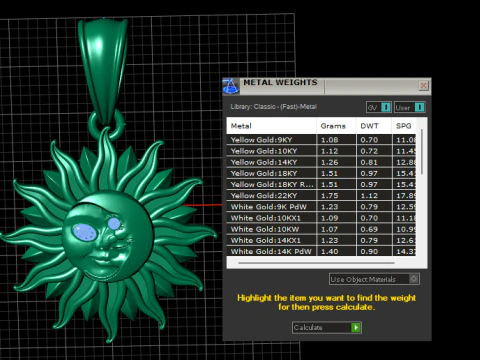The height and width of the screenshot is (360, 480).
Task: Open the Use Object Materials dropdown
Action: 374,279
